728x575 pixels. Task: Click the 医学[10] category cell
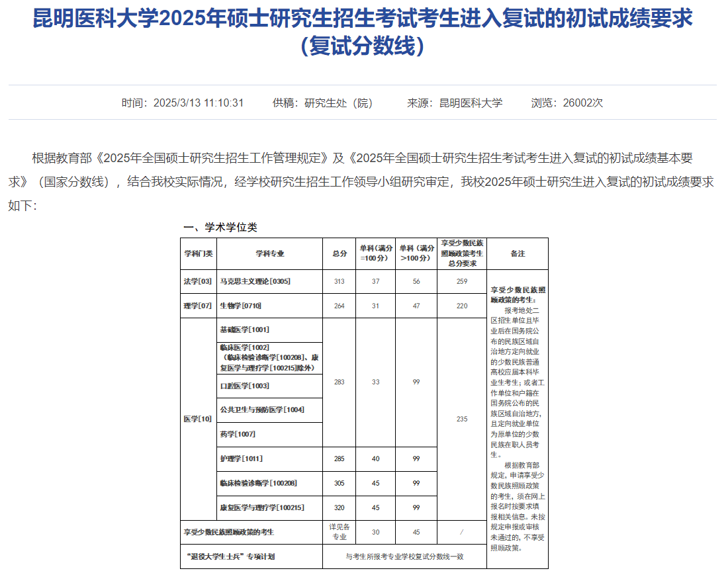pyautogui.click(x=198, y=419)
